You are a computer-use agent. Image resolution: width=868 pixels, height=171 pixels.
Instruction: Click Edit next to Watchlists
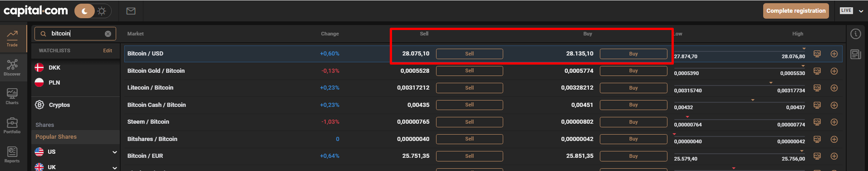[108, 50]
